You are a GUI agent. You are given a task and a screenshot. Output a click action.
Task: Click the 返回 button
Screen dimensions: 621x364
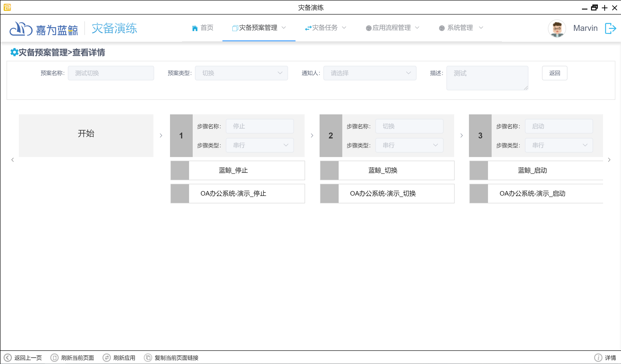tap(554, 73)
